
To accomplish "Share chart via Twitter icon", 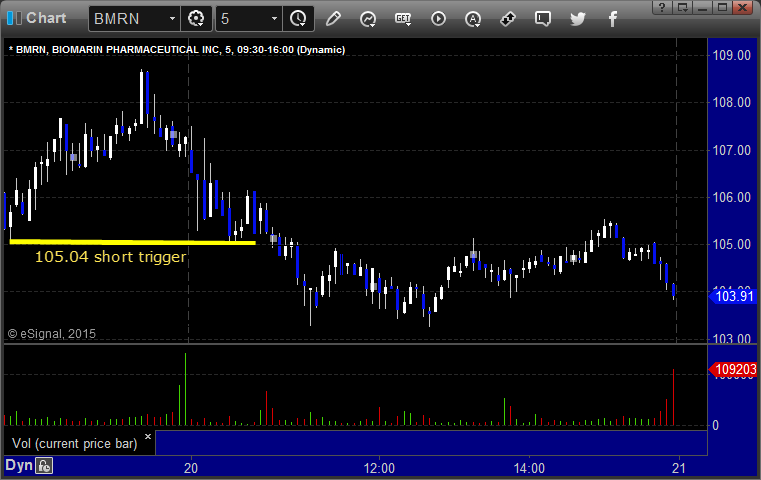I will coord(578,19).
